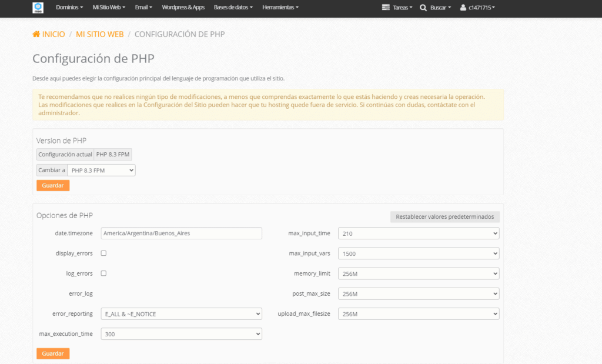This screenshot has height=364, width=602.
Task: Open the Cambiar a PHP version dropdown
Action: tap(101, 170)
